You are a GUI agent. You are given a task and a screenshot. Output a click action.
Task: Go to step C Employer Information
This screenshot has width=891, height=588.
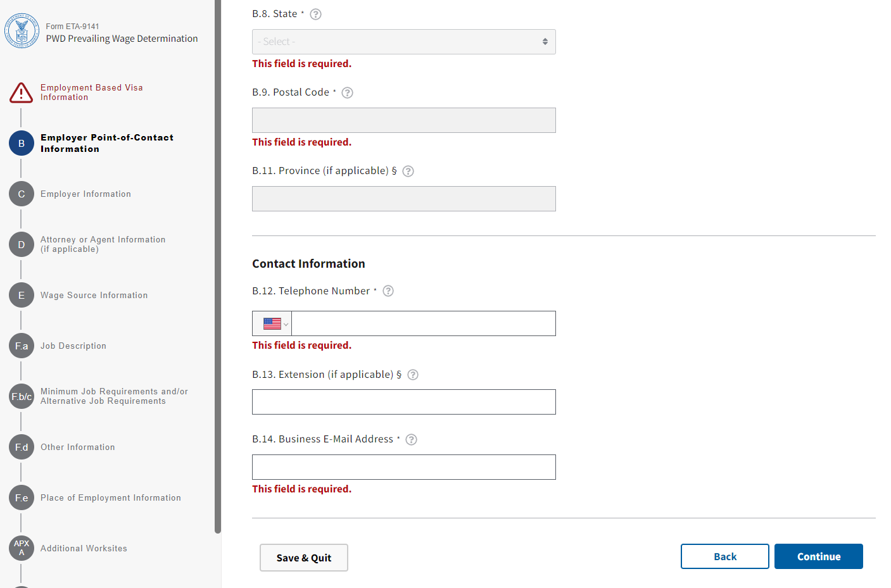85,194
